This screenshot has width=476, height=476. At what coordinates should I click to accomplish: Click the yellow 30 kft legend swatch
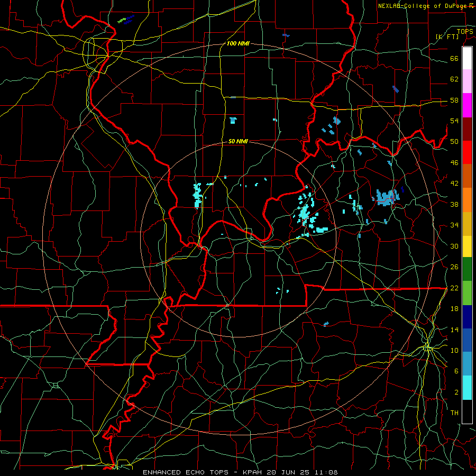(467, 246)
